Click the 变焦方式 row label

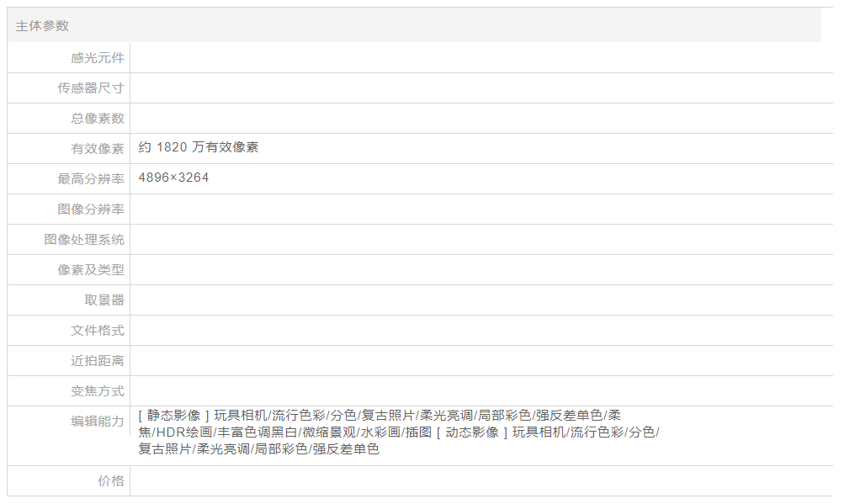click(x=98, y=391)
